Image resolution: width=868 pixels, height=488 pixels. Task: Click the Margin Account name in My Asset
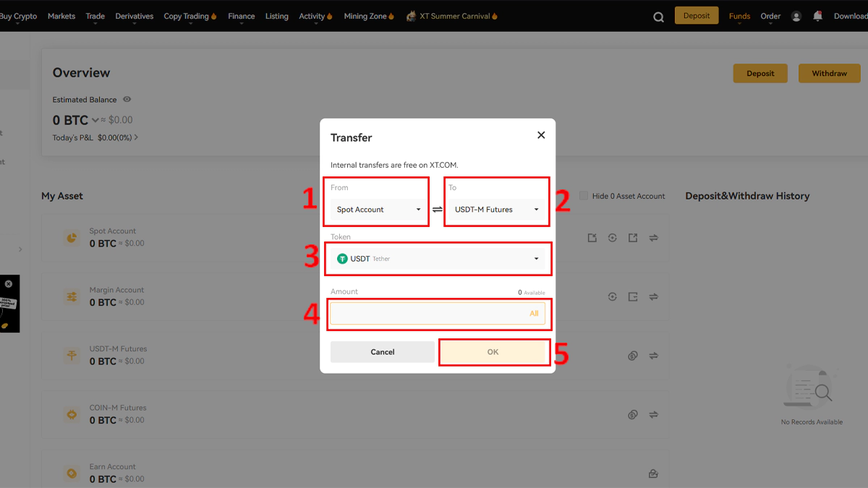pos(116,290)
